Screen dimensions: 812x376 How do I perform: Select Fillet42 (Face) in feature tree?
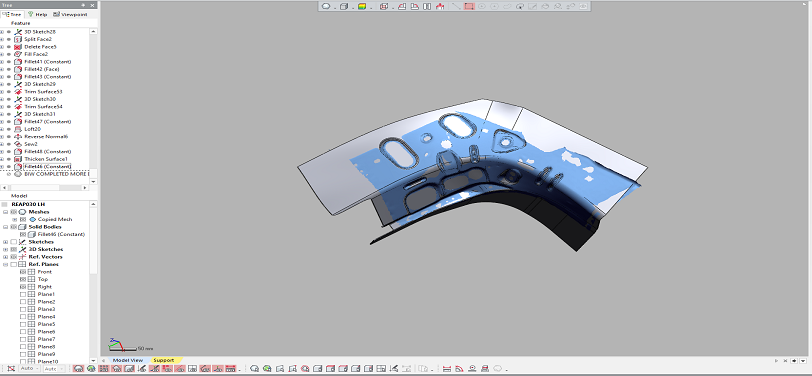pos(42,69)
